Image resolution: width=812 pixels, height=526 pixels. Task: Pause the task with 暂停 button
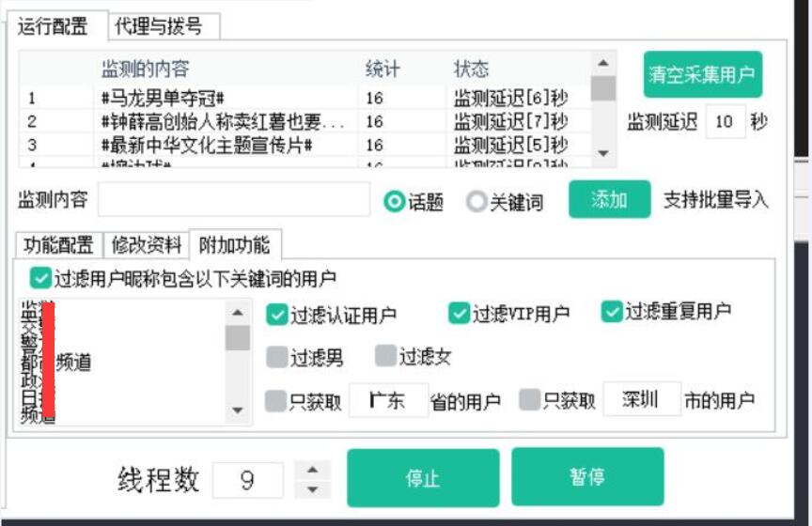coord(587,477)
